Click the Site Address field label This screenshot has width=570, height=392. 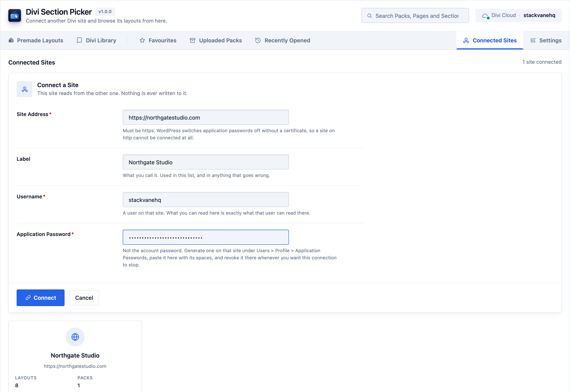pos(32,114)
